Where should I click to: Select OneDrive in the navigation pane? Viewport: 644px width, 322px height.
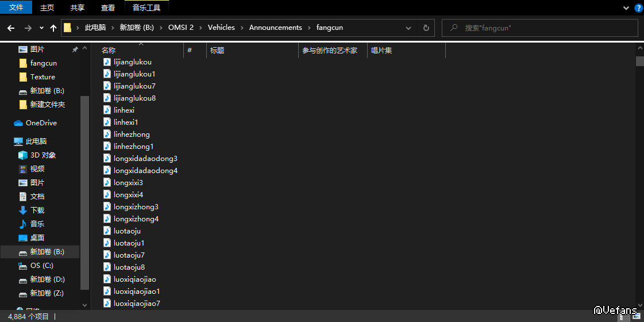(41, 123)
